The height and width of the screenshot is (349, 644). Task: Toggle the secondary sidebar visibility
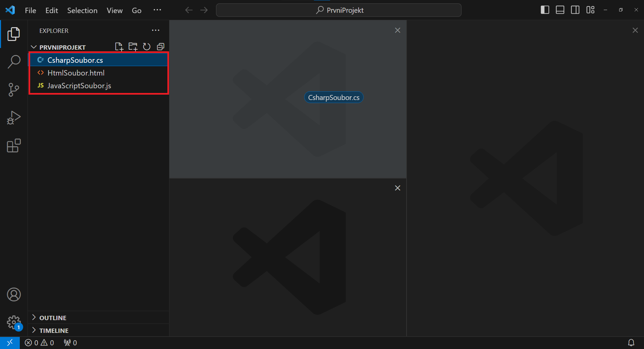(x=575, y=10)
